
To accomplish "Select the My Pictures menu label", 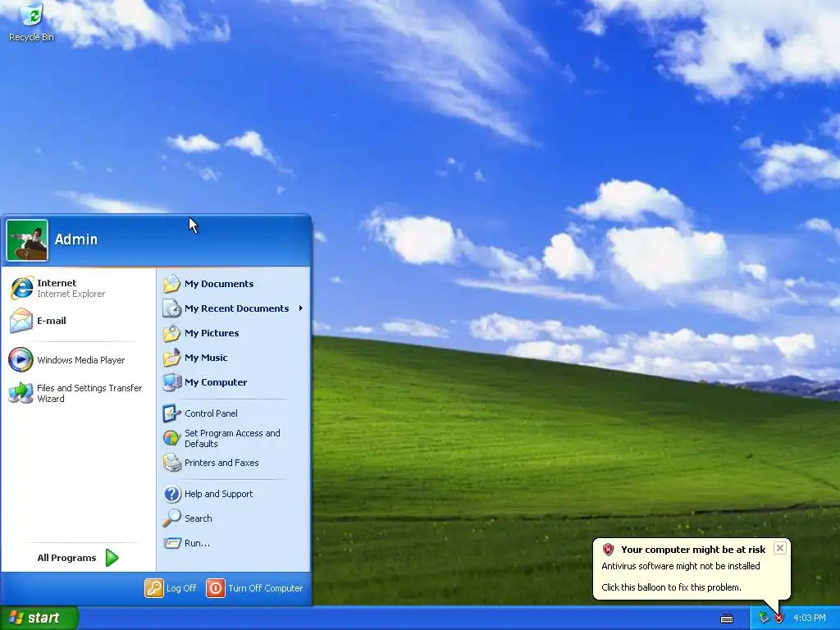I will pyautogui.click(x=212, y=333).
